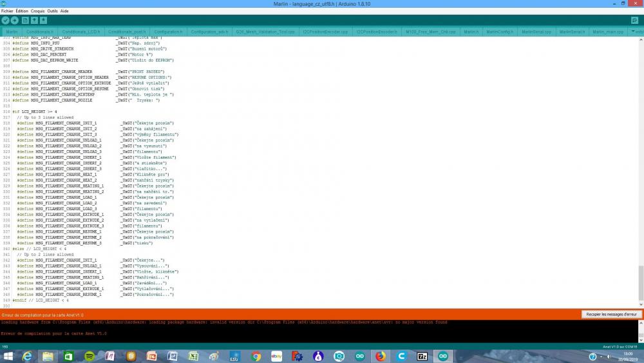Open the first Arduino taskbar icon
The image size is (644, 363).
(x=360, y=357)
